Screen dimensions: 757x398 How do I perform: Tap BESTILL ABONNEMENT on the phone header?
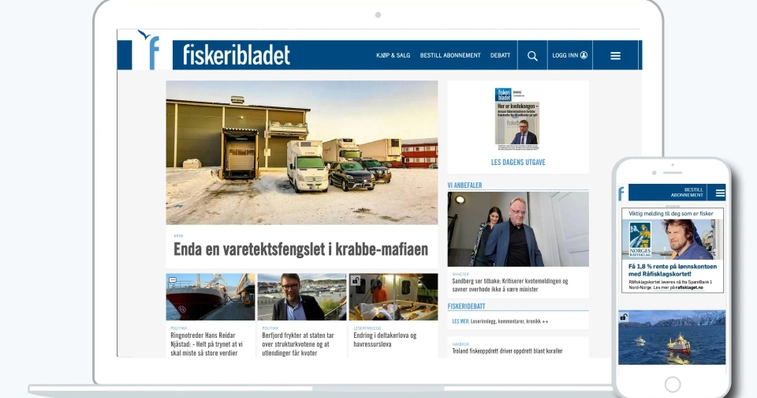pyautogui.click(x=687, y=192)
